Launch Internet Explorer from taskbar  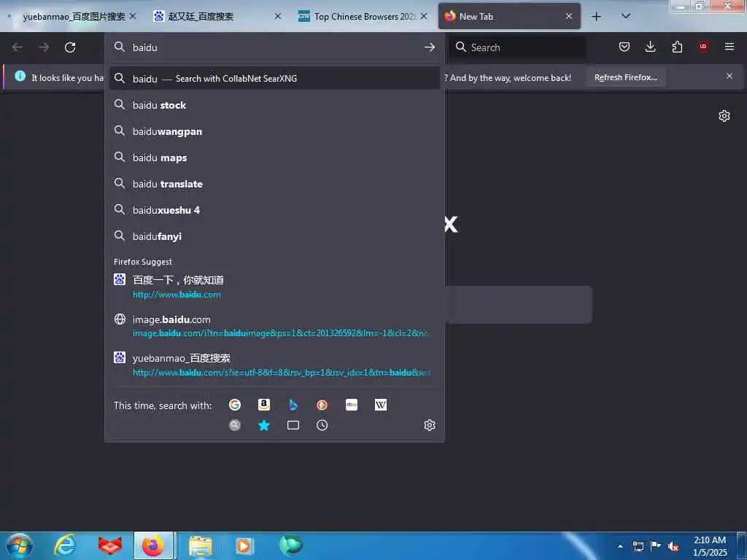[x=65, y=545]
